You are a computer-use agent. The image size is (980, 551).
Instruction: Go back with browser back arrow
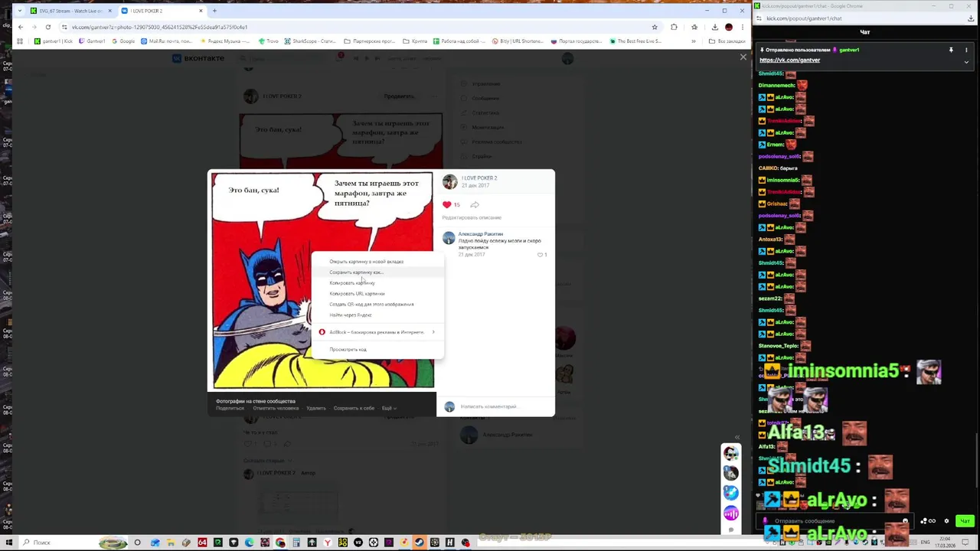(x=21, y=27)
